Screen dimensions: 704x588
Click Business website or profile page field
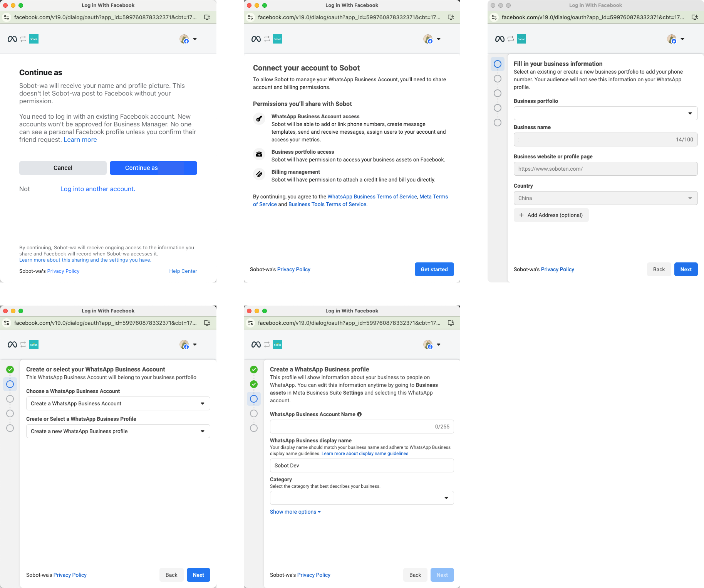[x=606, y=169]
